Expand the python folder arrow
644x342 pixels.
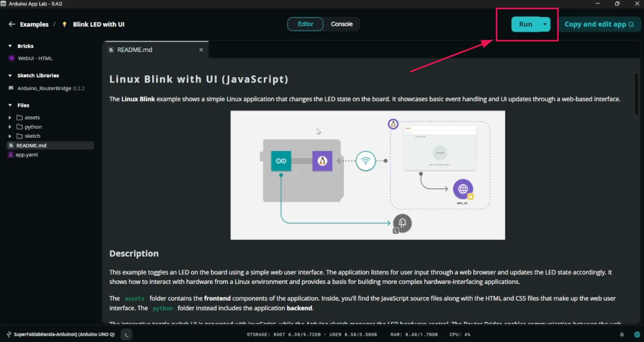[x=10, y=127]
